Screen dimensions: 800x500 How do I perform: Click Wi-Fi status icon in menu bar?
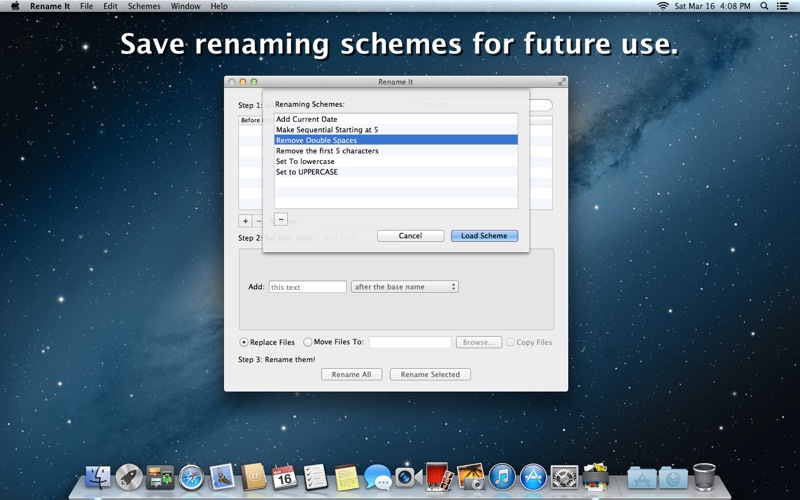pos(663,6)
